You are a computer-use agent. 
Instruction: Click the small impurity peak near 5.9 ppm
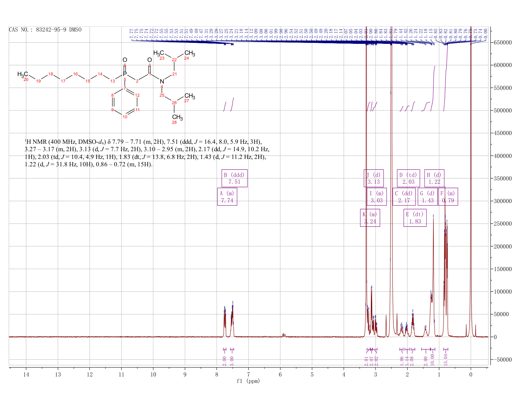pyautogui.click(x=284, y=335)
